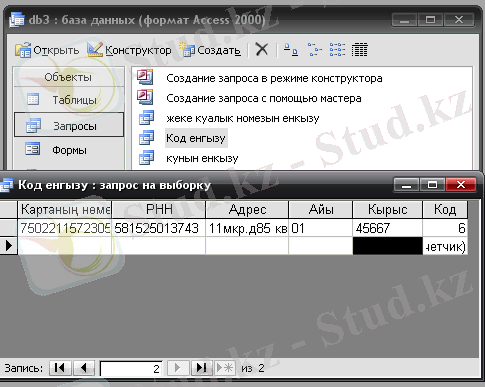The height and width of the screenshot is (387, 485).
Task: Click icon of constructor-mode query creation
Action: click(145, 77)
